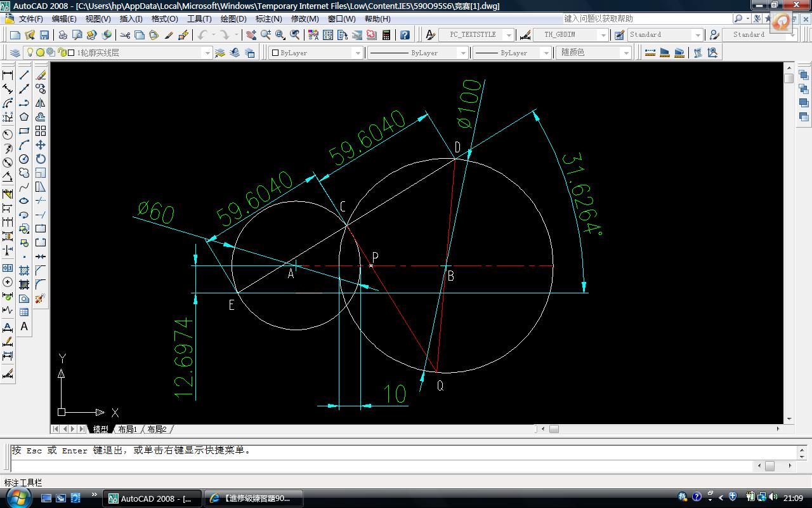The image size is (812, 508).
Task: Select the Circle draw tool
Action: 24,159
